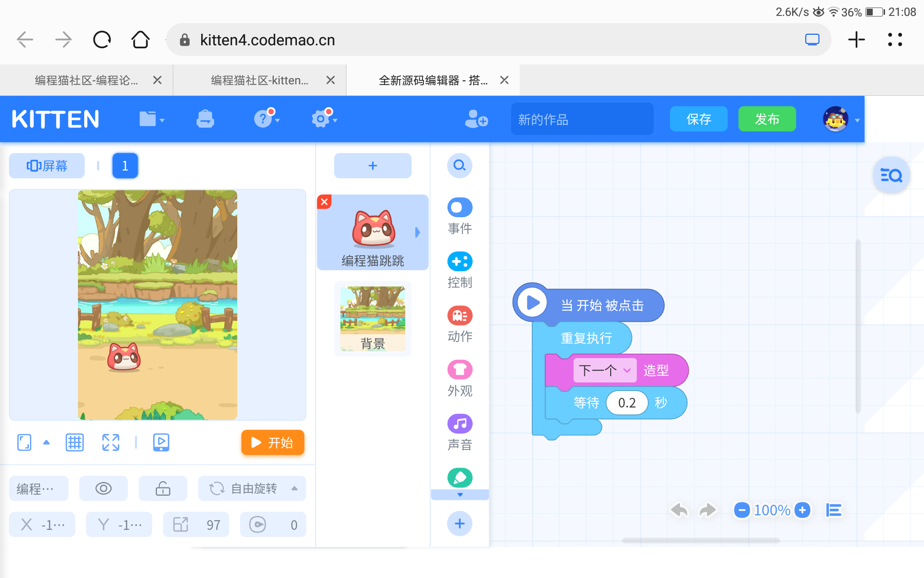
Task: Select the 屏幕 screen button
Action: pyautogui.click(x=47, y=166)
